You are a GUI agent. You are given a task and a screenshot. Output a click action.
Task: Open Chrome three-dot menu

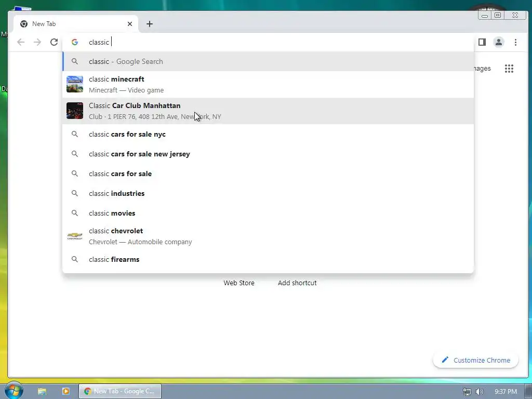pyautogui.click(x=515, y=42)
